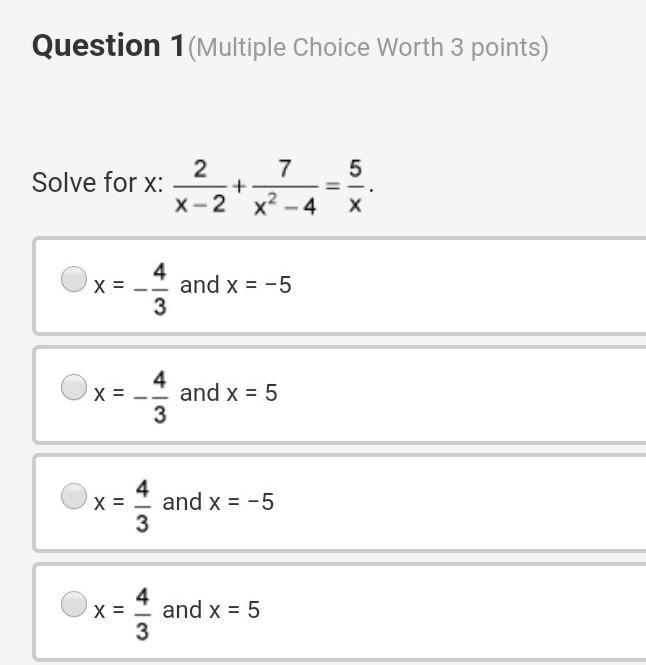Click the 4/3 fraction in the fourth answer

142,612
